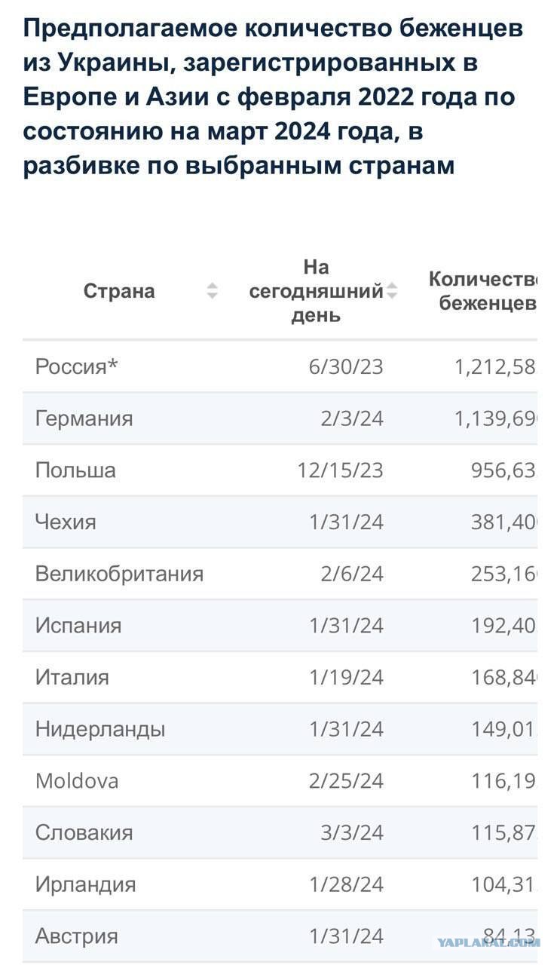This screenshot has width=560, height=965.
Task: Select the Австрия table row
Action: (280, 936)
